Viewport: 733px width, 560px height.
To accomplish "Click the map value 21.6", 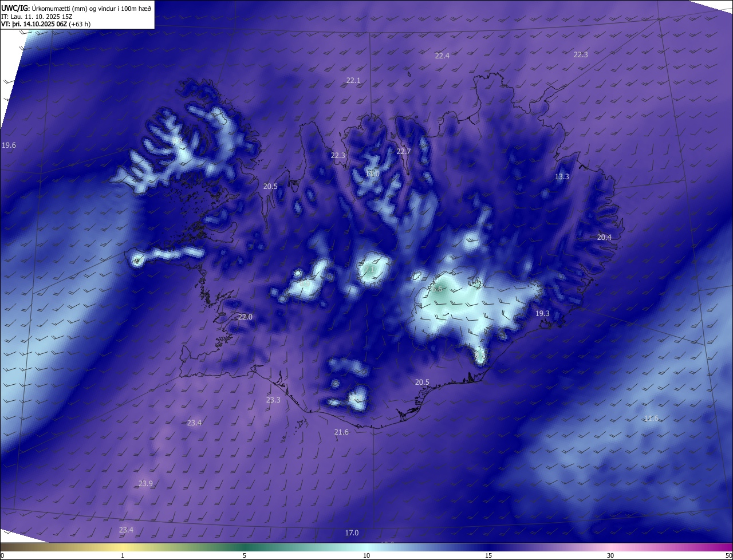I will click(341, 432).
